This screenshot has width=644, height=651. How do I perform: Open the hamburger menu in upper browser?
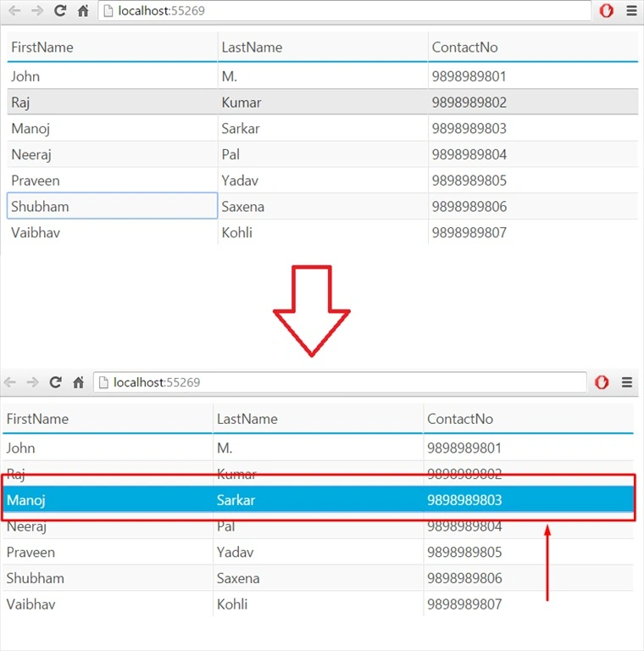[631, 11]
